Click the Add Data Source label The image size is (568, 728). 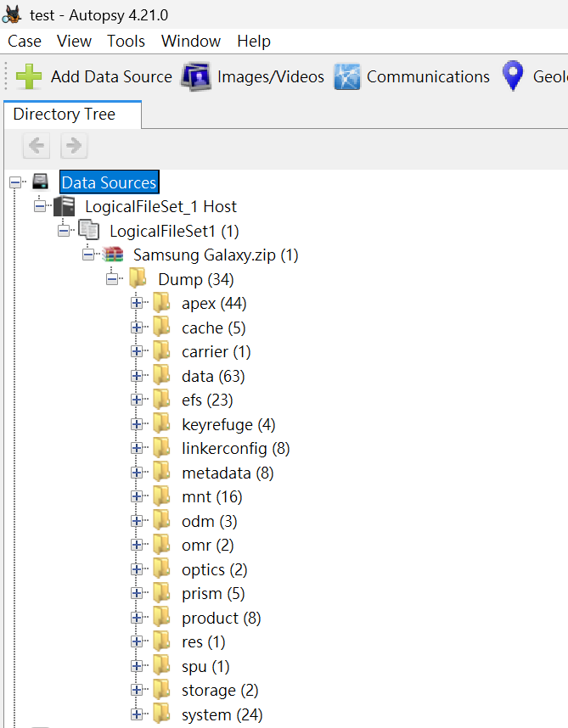(x=111, y=76)
